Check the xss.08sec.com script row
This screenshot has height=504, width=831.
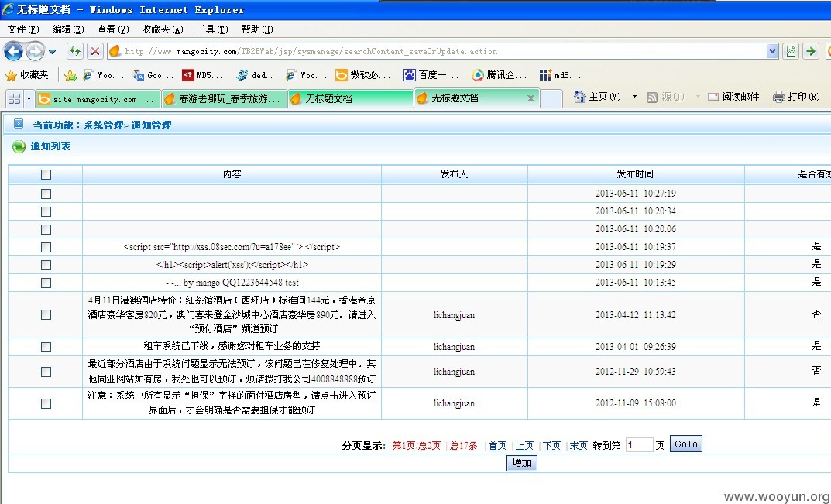(x=46, y=247)
